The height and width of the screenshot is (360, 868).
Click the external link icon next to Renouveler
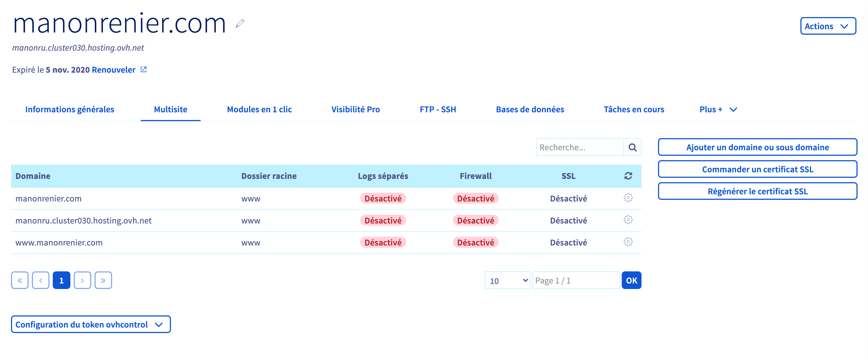pyautogui.click(x=143, y=70)
